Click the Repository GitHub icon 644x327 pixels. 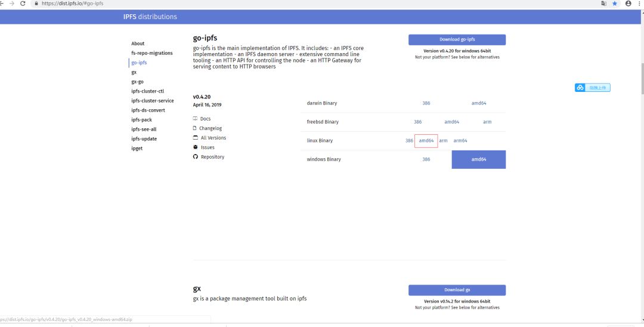coord(196,156)
